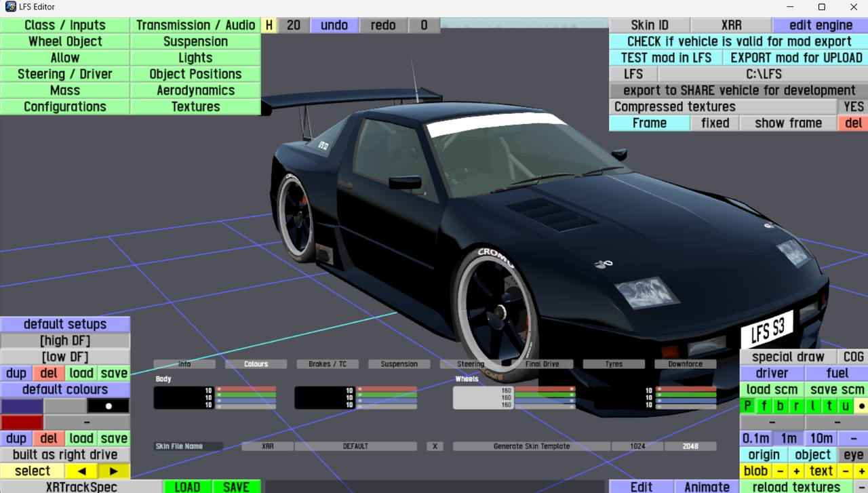Screen dimensions: 868x493
Task: Switch to the t top view button
Action: point(829,406)
